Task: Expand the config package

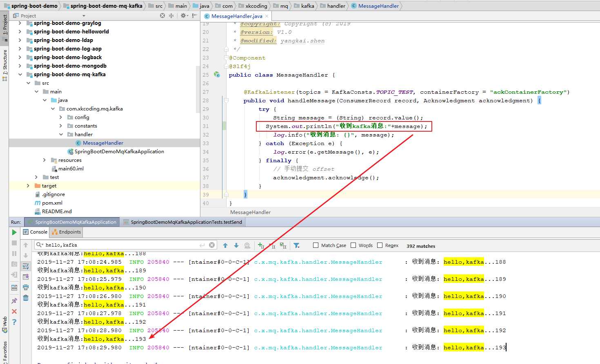Action: (61, 117)
